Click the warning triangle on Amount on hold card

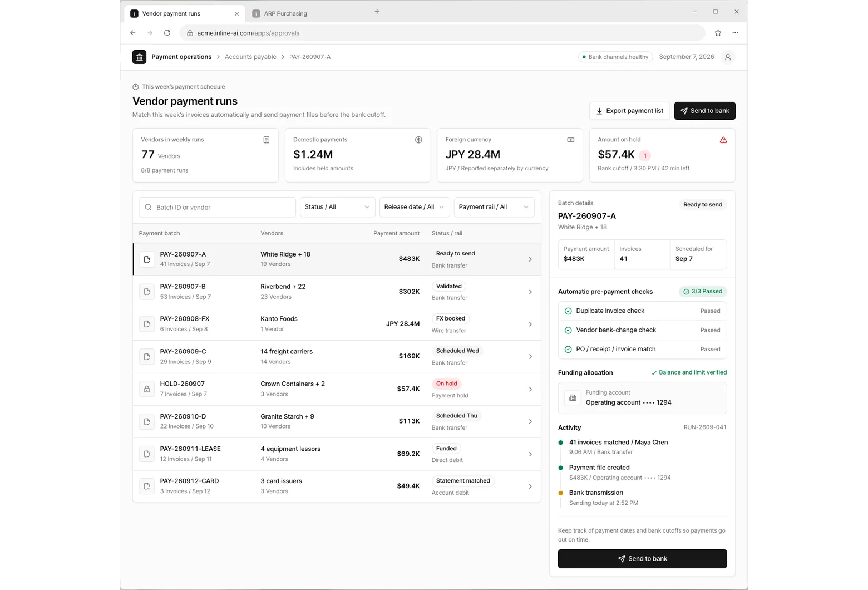click(x=723, y=140)
